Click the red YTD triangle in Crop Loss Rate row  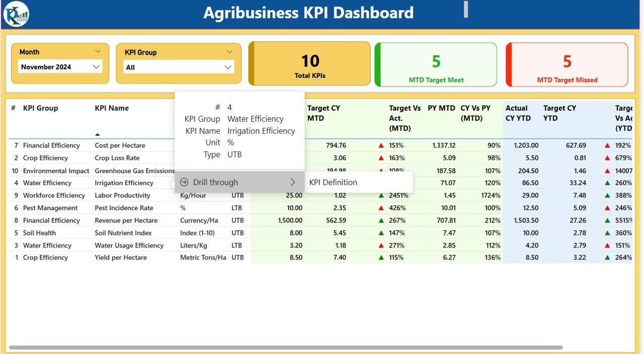pyautogui.click(x=607, y=158)
